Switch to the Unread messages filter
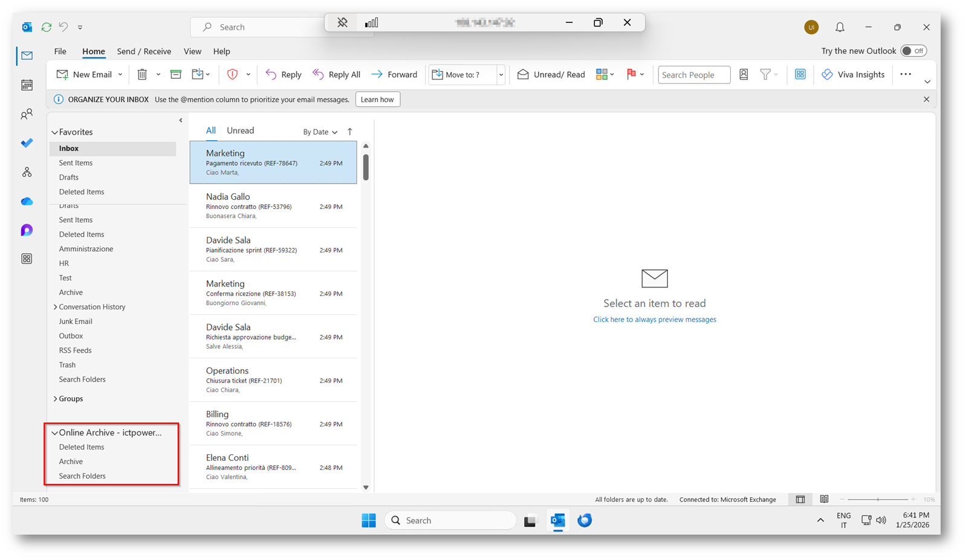966x560 pixels. point(240,130)
